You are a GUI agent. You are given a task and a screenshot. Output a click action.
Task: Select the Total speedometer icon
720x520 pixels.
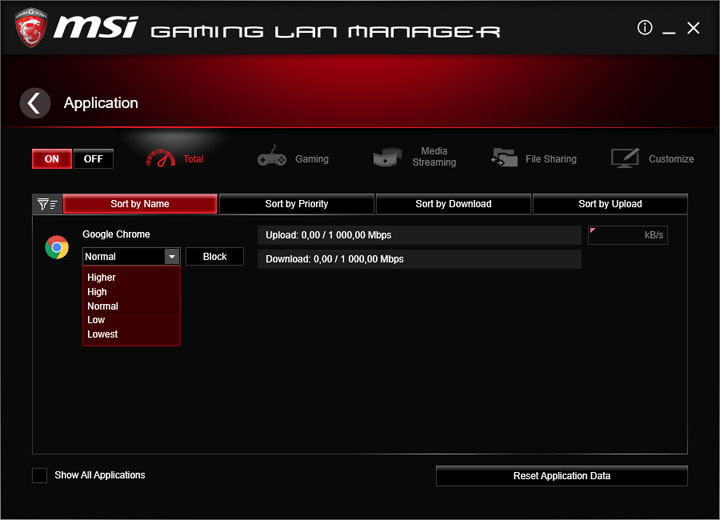[x=160, y=158]
